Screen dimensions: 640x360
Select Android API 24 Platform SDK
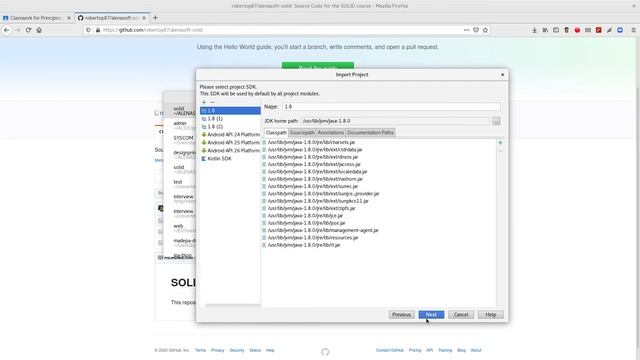(230, 134)
